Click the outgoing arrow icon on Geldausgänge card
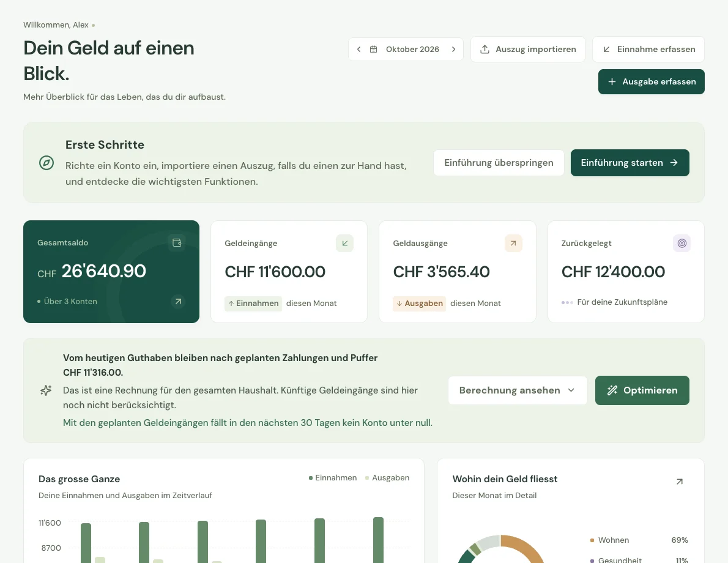This screenshot has width=728, height=563. (x=513, y=244)
